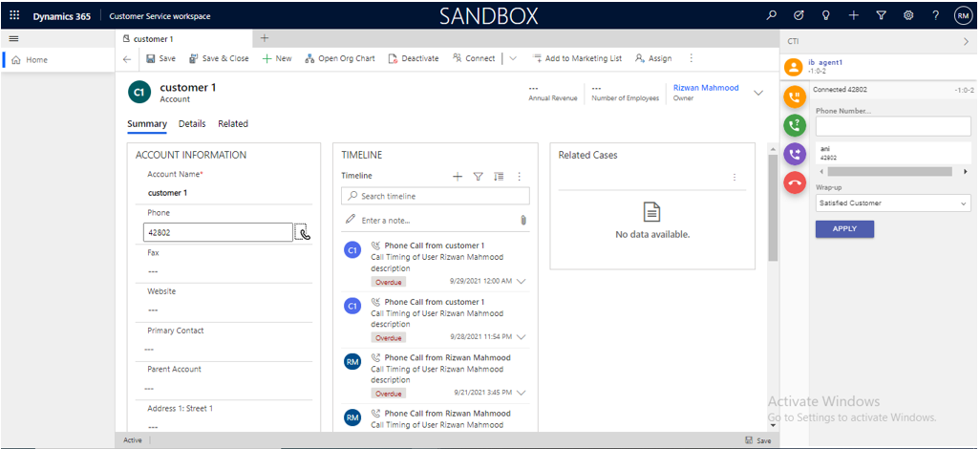This screenshot has height=449, width=980.
Task: Click the search magnifier in top bar
Action: [771, 15]
